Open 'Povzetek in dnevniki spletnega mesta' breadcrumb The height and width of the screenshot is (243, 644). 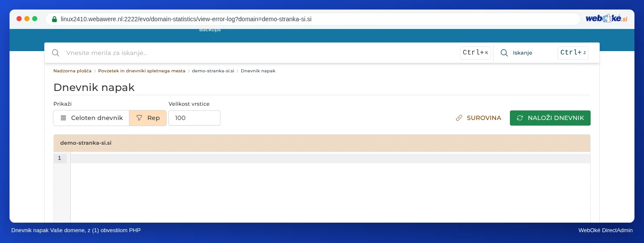pos(141,71)
